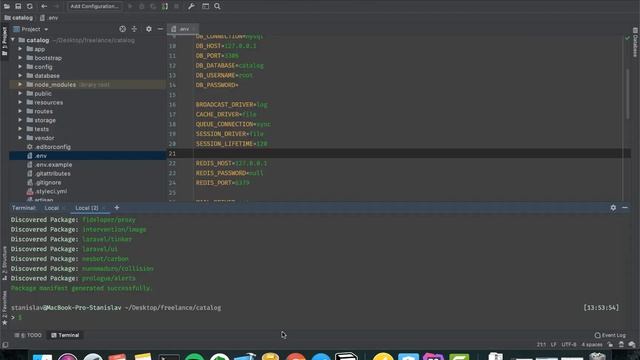Open the Event Log
Screen dimensions: 640x360
pos(610,335)
